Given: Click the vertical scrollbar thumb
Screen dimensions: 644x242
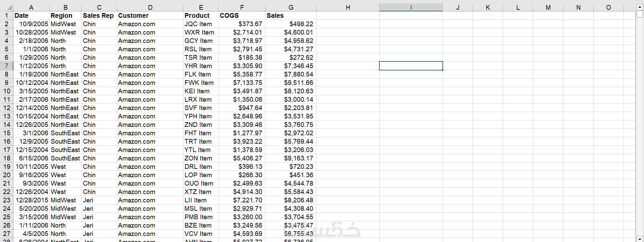Looking at the screenshot, I should (640, 14).
